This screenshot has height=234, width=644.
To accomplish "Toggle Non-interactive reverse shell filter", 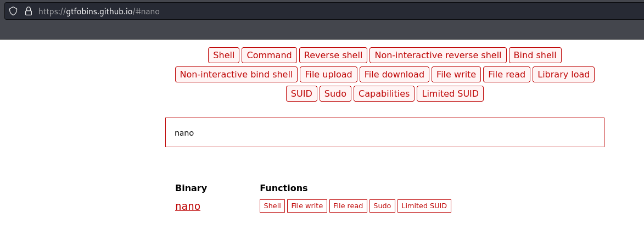I will pyautogui.click(x=438, y=55).
